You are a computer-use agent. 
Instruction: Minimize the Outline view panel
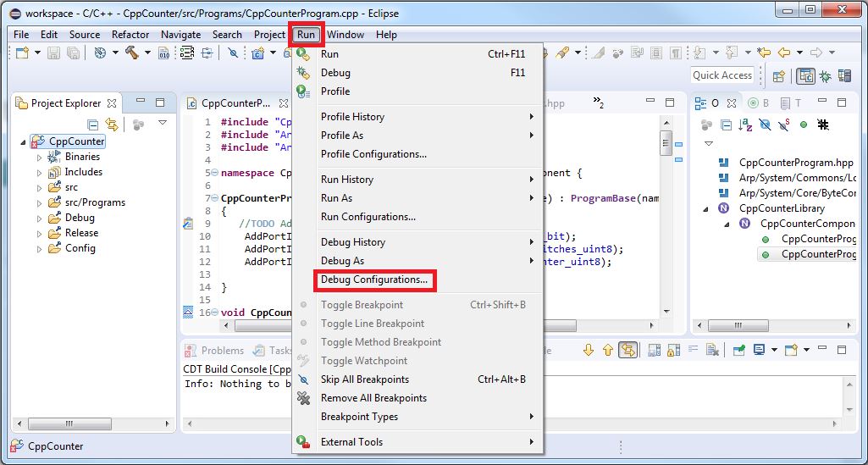822,102
